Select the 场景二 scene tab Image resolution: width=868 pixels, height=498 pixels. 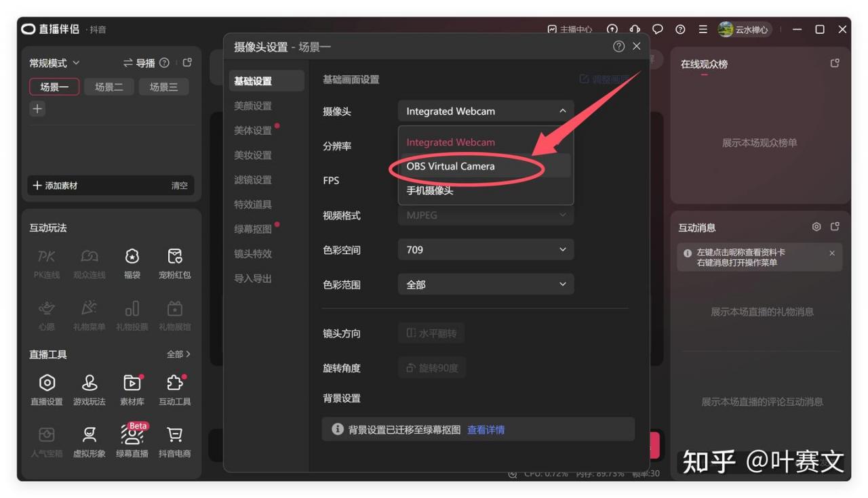(109, 87)
